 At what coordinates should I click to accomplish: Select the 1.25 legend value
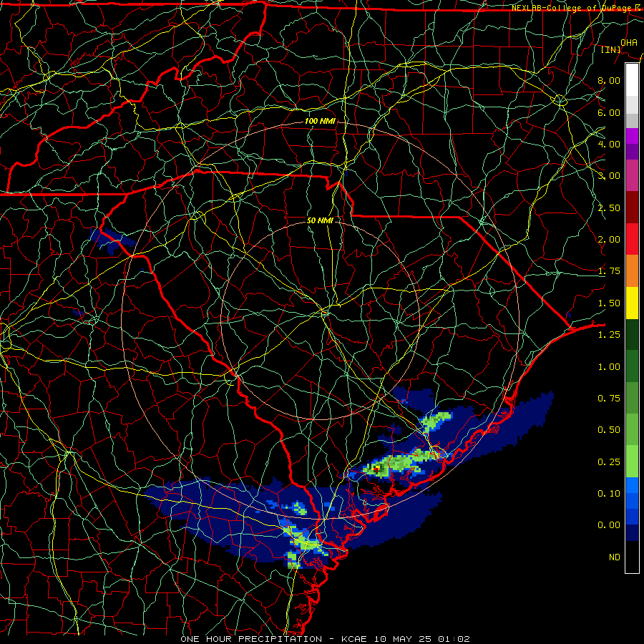(609, 335)
